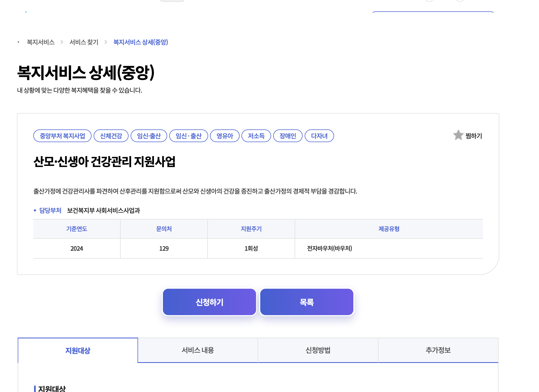Click chevron after 복지서비스 breadcrumb
This screenshot has width=539, height=392.
tap(62, 42)
